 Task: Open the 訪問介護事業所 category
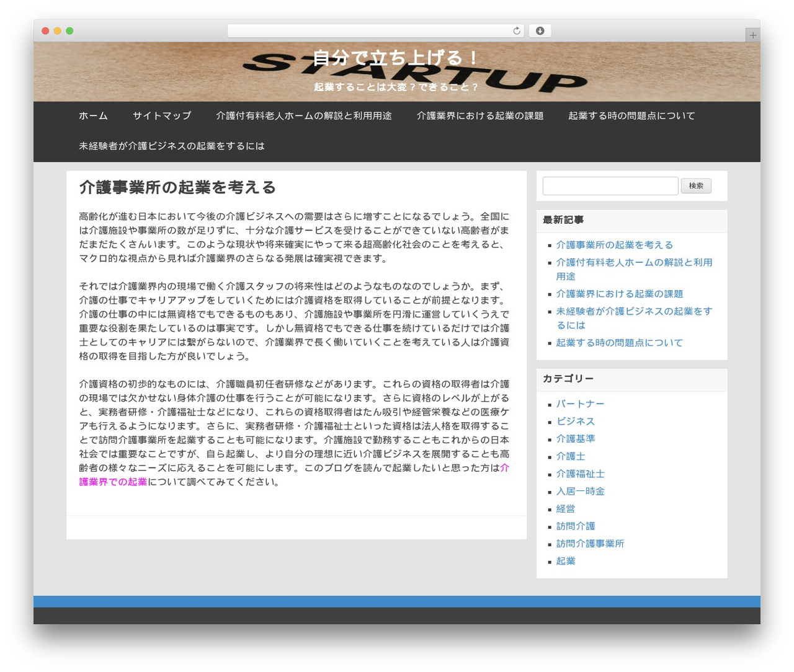pyautogui.click(x=590, y=544)
